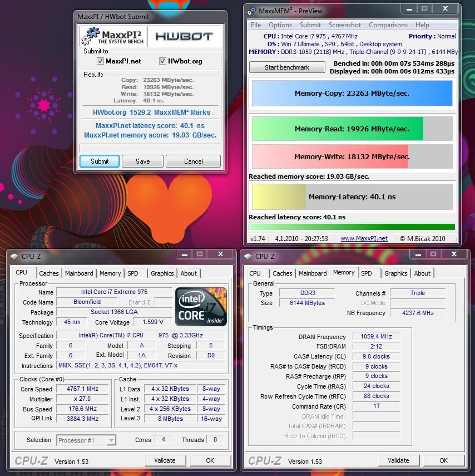This screenshot has width=475, height=476.
Task: Click the Memory-Read result bar
Action: tap(352, 129)
